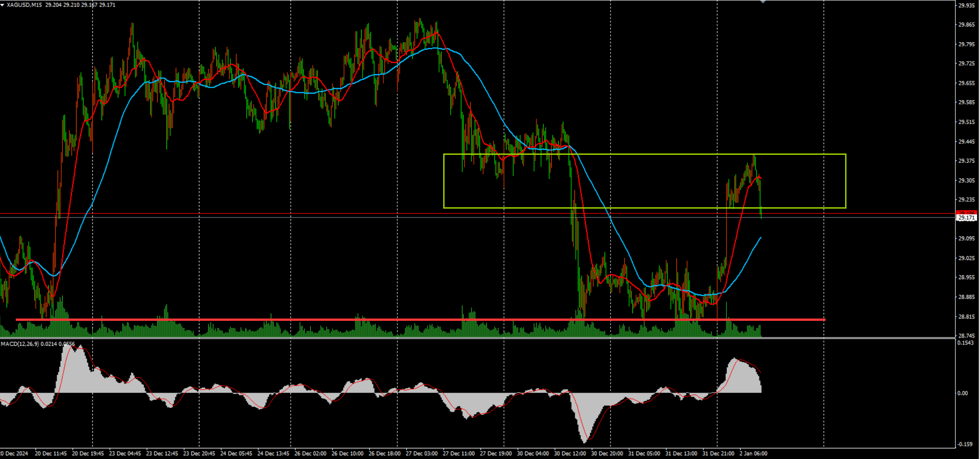Click the 24 Dec 13:45 time label
The height and width of the screenshot is (459, 980).
click(274, 453)
